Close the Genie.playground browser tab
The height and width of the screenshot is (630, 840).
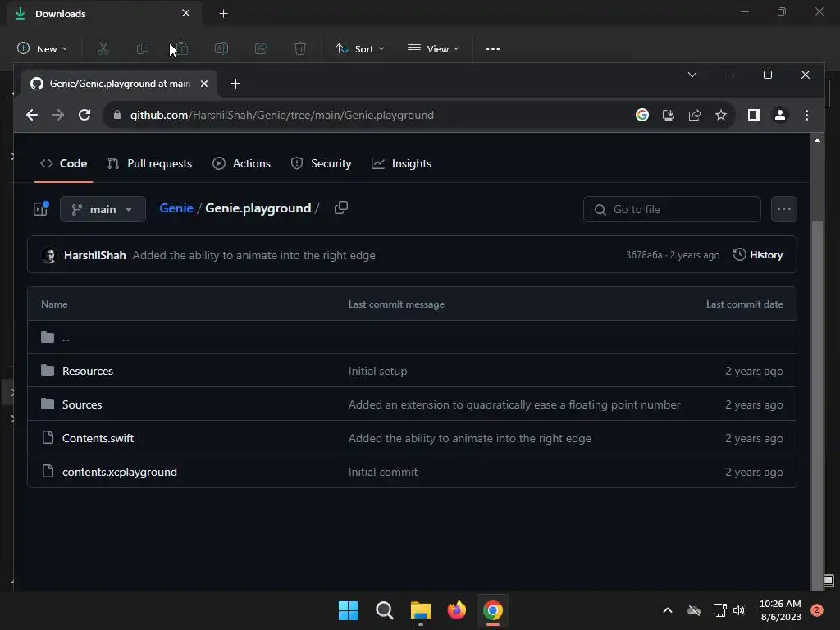tap(204, 84)
